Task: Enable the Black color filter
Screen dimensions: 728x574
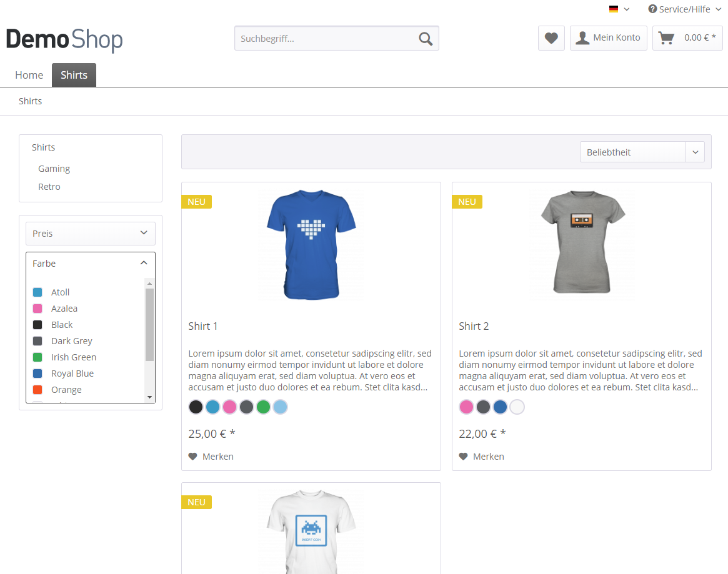Action: coord(37,325)
